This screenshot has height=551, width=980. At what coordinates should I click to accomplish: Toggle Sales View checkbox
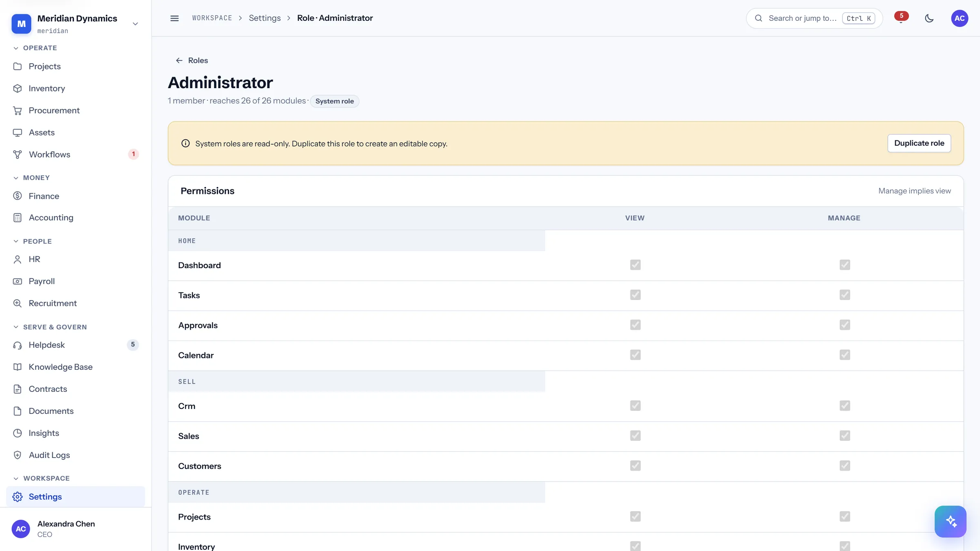pyautogui.click(x=635, y=435)
